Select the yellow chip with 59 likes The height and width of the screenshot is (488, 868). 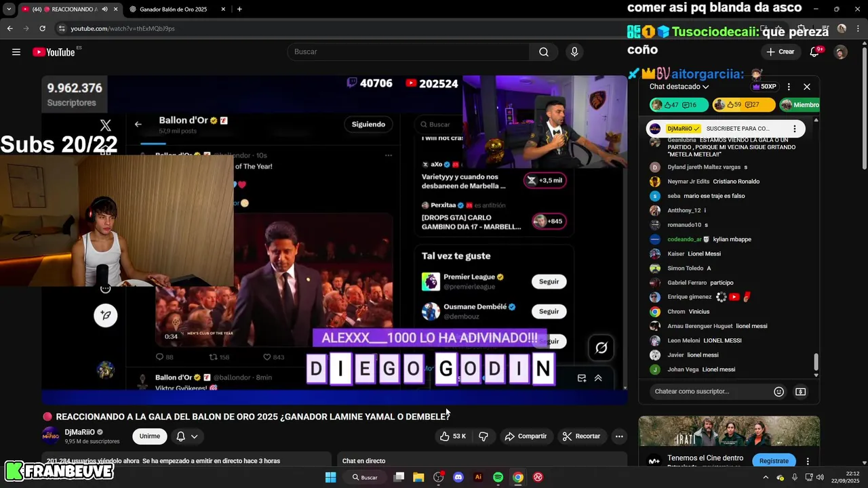[745, 105]
